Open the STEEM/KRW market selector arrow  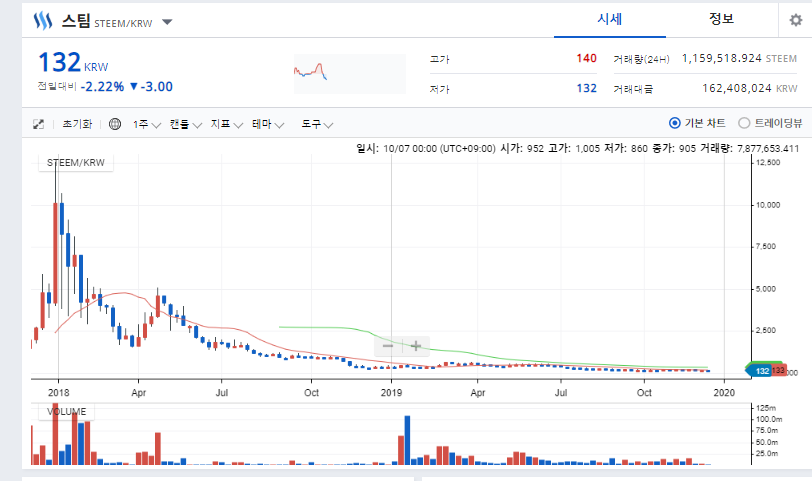click(167, 22)
